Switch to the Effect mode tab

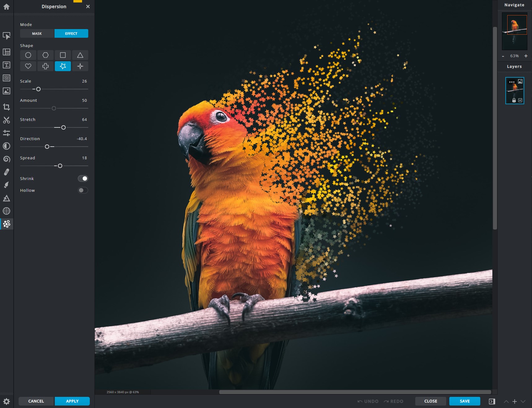71,33
